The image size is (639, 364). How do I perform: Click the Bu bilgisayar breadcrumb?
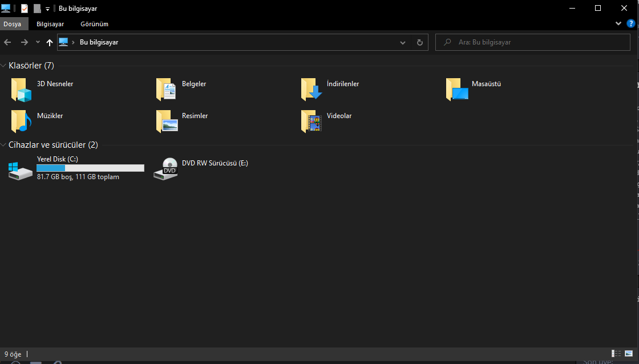[99, 42]
